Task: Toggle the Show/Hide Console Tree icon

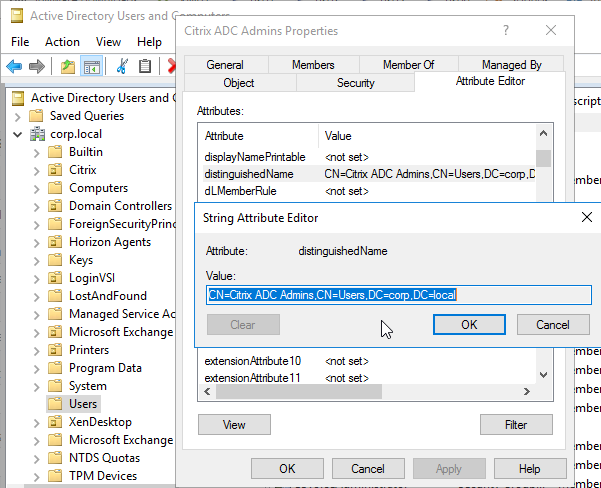Action: 91,66
